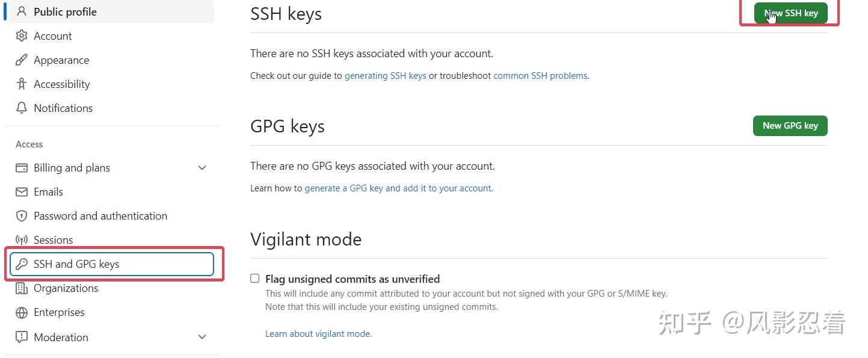This screenshot has height=358, width=868.
Task: Open the generating SSH keys guide
Action: coord(385,75)
